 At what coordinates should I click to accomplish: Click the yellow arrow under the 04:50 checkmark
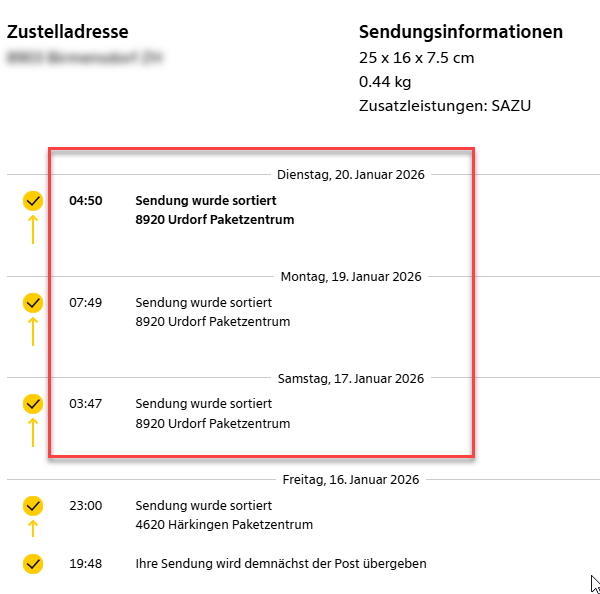pos(33,230)
